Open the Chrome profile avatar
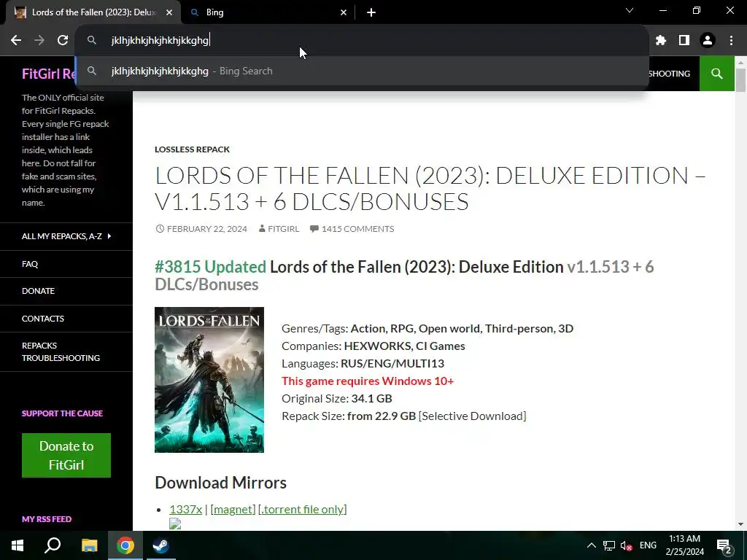This screenshot has height=560, width=747. (x=708, y=40)
